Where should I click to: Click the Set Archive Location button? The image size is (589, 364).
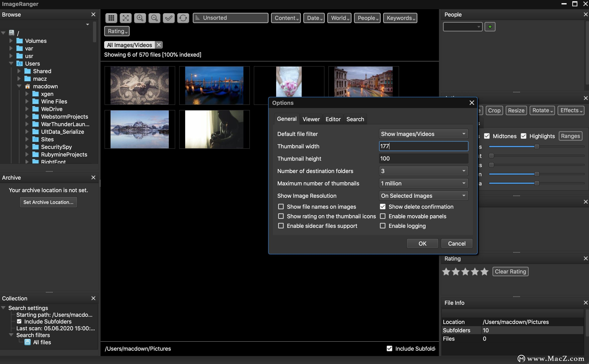click(x=48, y=202)
